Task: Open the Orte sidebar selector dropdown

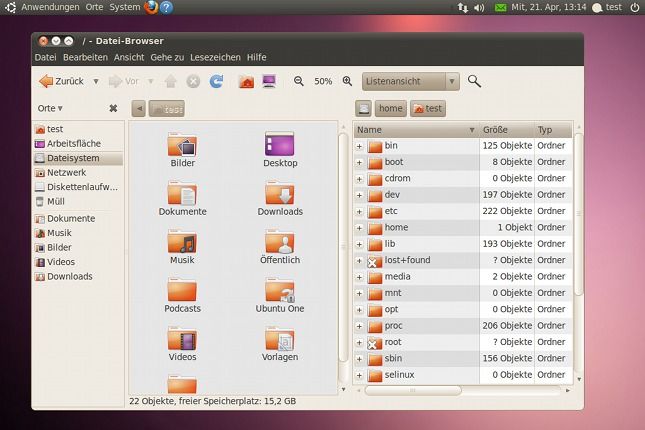Action: pyautogui.click(x=50, y=108)
